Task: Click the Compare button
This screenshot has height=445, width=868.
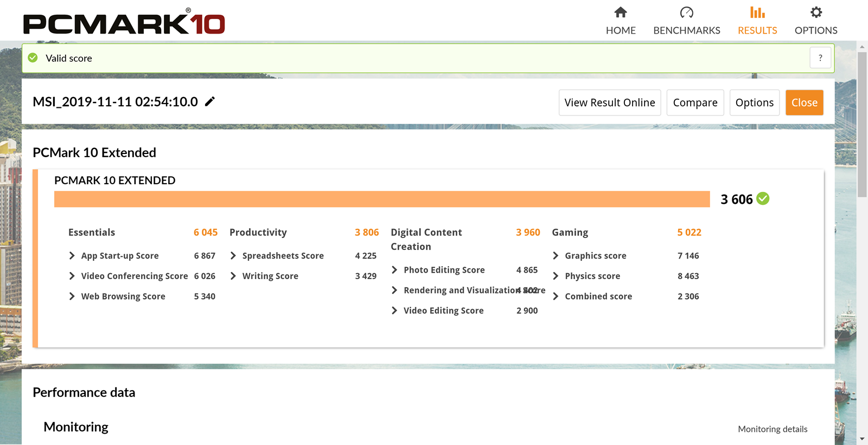Action: tap(695, 102)
